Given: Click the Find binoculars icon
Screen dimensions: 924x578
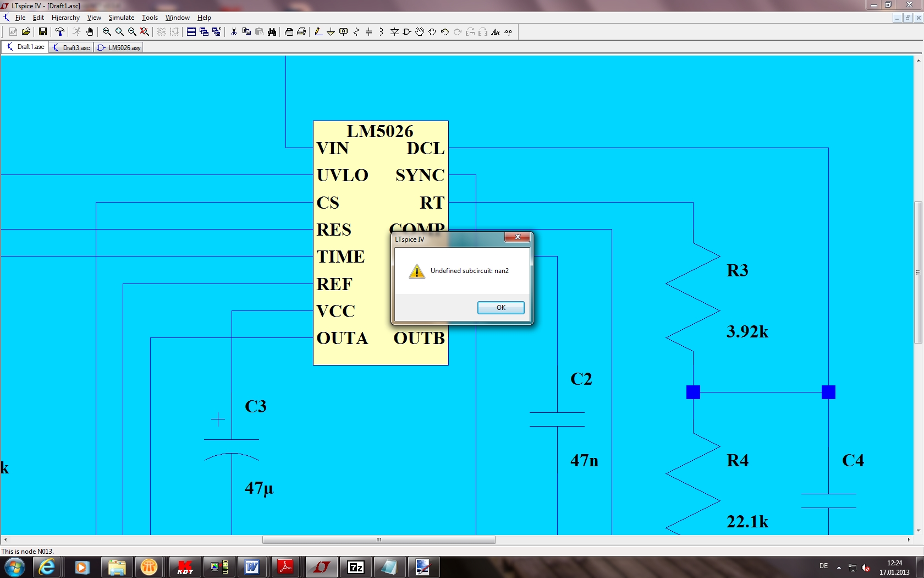Looking at the screenshot, I should pyautogui.click(x=272, y=32).
